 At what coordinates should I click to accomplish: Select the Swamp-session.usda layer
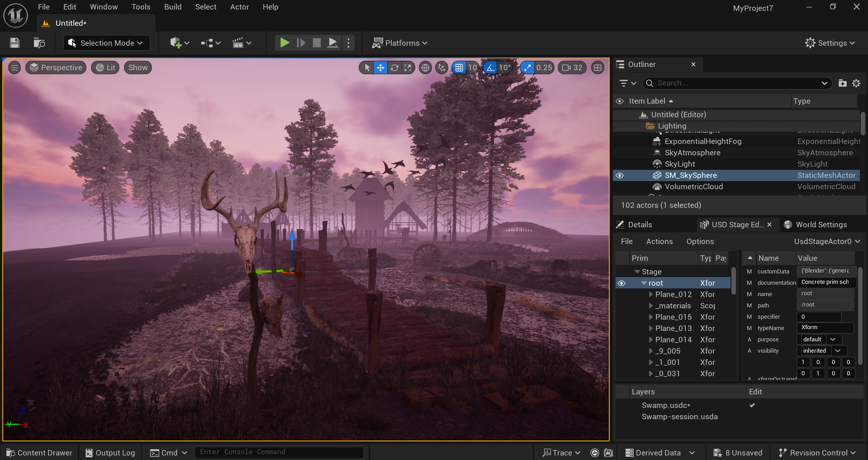click(x=679, y=417)
